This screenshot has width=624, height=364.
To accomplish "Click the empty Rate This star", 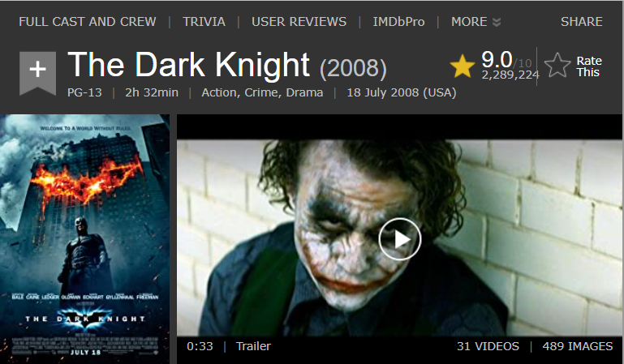I will (557, 66).
